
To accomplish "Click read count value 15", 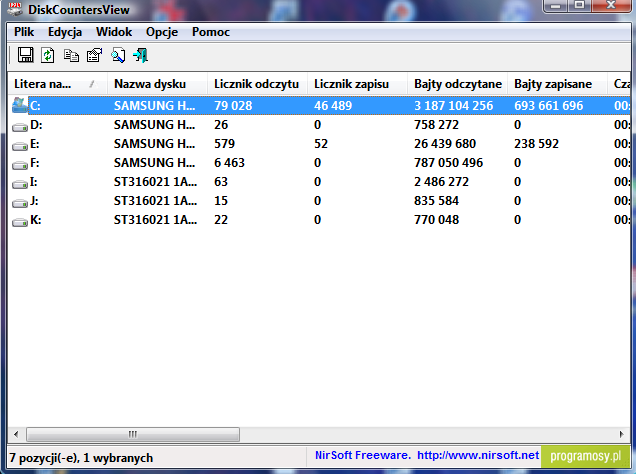I will pyautogui.click(x=221, y=201).
